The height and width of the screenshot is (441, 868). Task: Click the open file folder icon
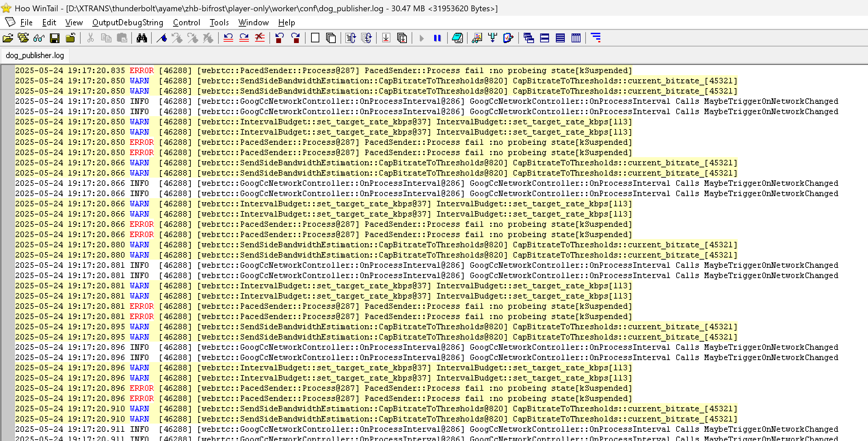[8, 38]
